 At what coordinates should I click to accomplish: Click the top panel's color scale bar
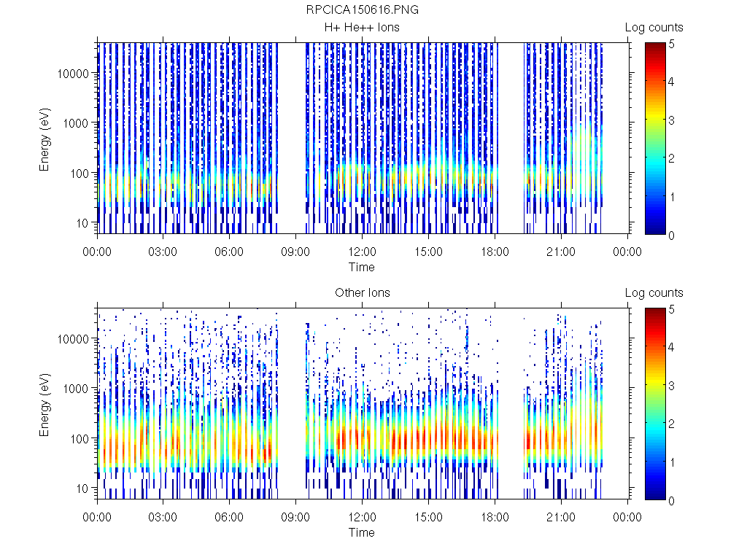point(654,139)
